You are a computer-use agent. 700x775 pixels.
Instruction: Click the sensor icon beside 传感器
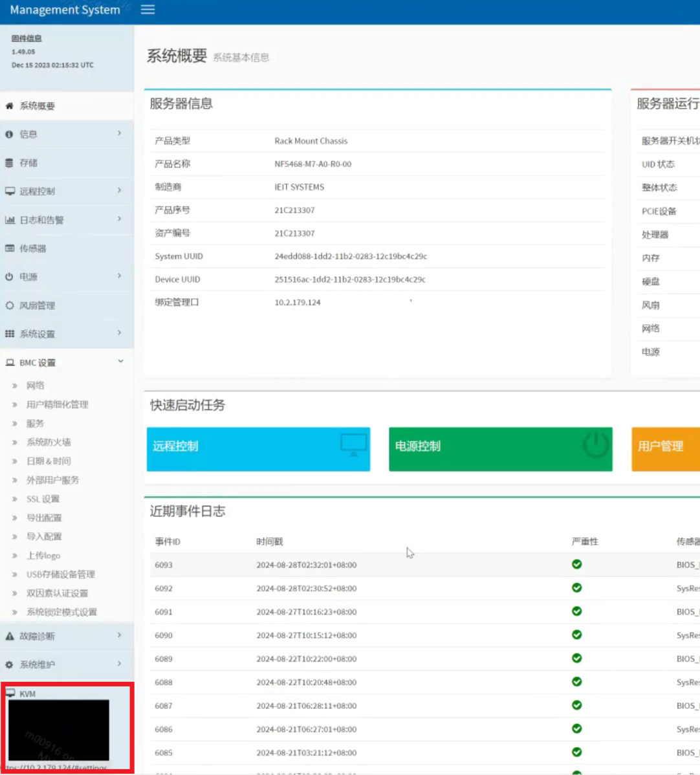click(10, 248)
